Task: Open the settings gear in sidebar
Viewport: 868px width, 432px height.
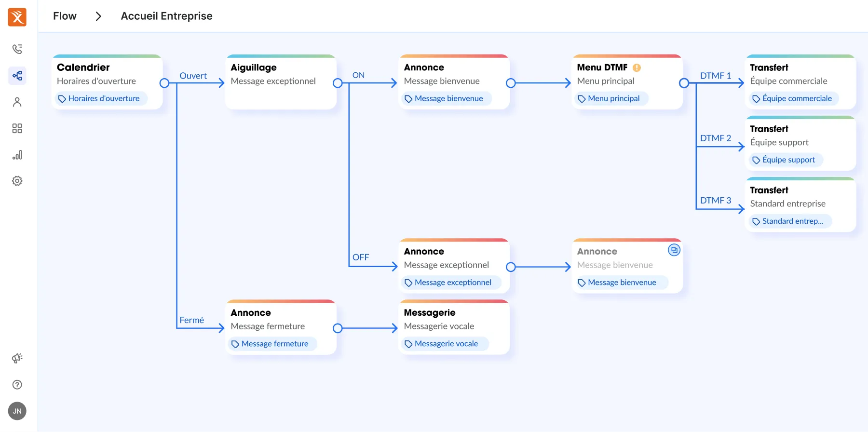Action: pos(17,181)
